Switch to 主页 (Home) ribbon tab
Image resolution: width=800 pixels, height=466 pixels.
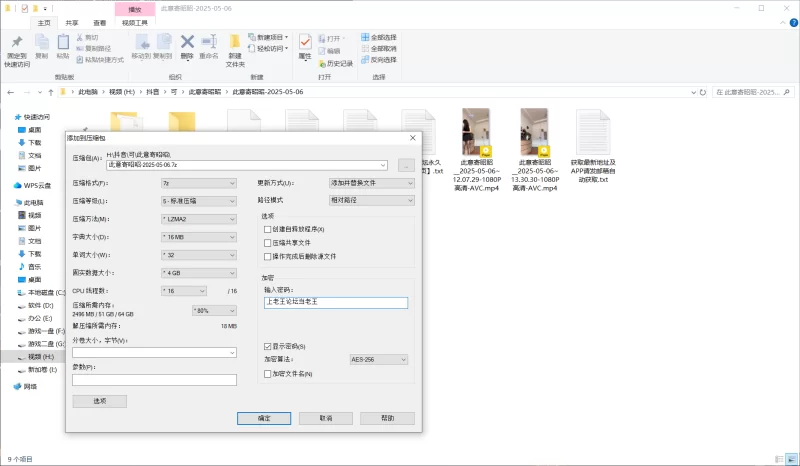click(x=44, y=23)
